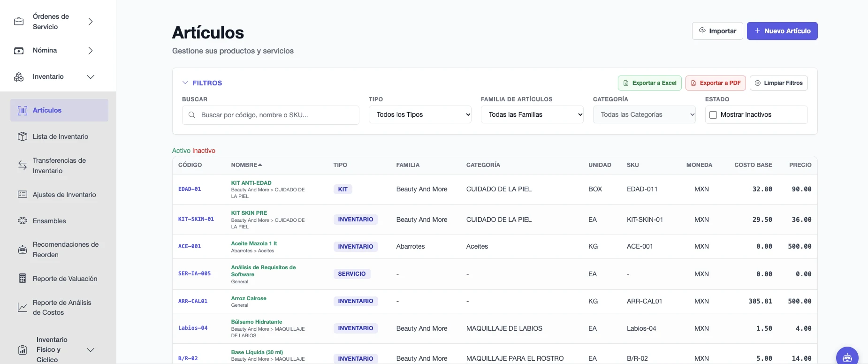Screen dimensions: 868x364
Task: Click the plus icon on Nuevo Artículo
Action: [757, 30]
